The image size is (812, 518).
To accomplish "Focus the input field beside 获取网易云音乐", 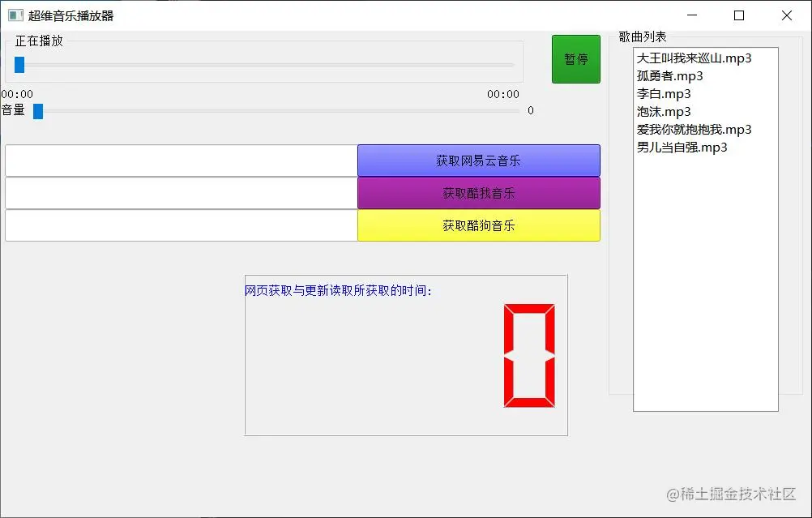I will [182, 161].
